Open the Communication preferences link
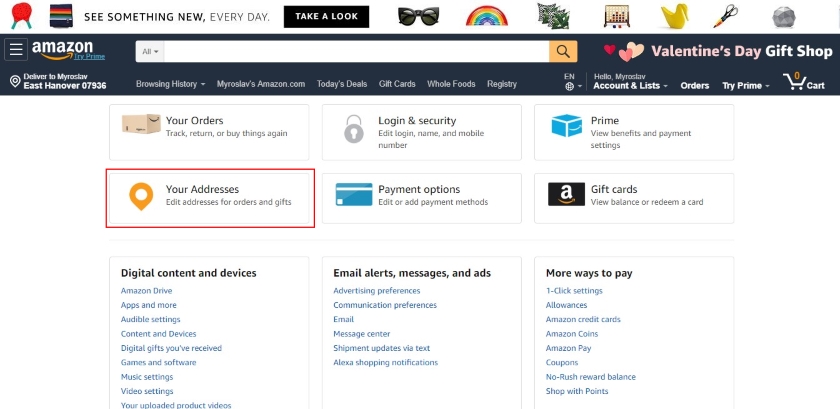 click(x=385, y=305)
